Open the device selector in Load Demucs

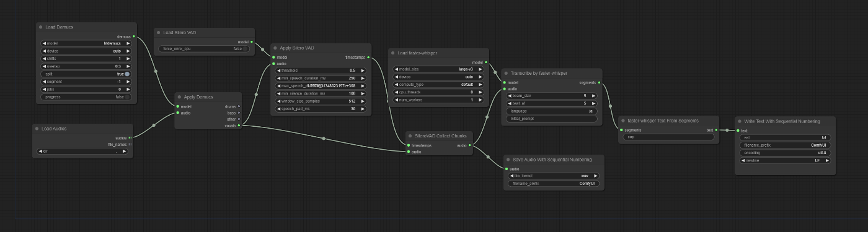(x=86, y=51)
